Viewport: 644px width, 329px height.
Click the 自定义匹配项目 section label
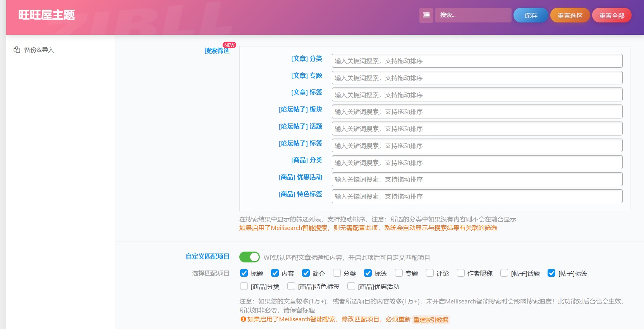208,256
